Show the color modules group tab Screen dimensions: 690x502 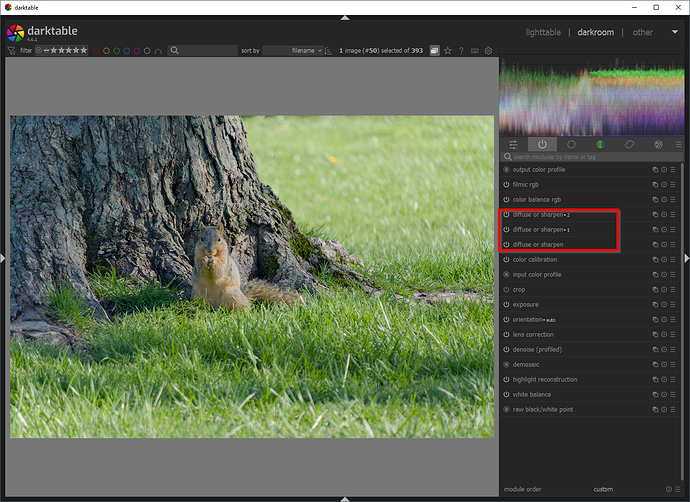click(x=600, y=144)
